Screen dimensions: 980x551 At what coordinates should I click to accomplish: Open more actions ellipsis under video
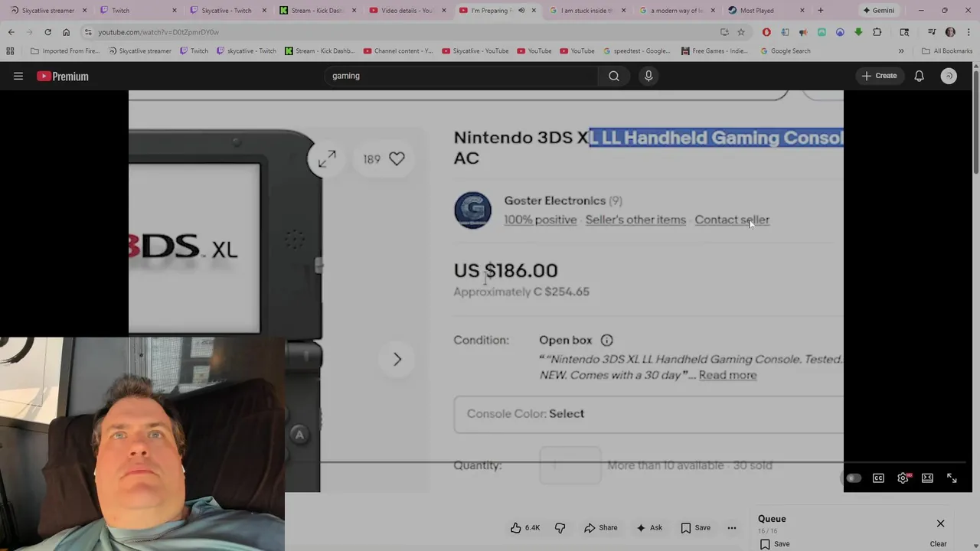click(732, 527)
